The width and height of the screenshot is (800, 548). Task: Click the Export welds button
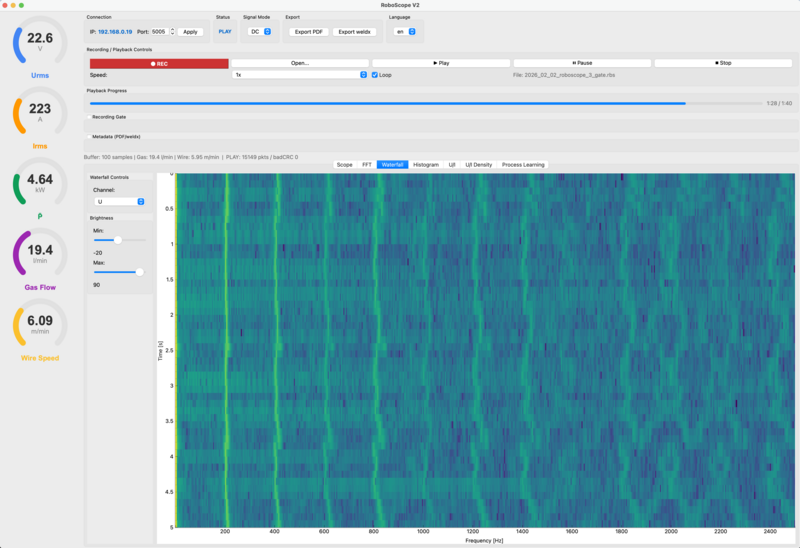coord(354,32)
